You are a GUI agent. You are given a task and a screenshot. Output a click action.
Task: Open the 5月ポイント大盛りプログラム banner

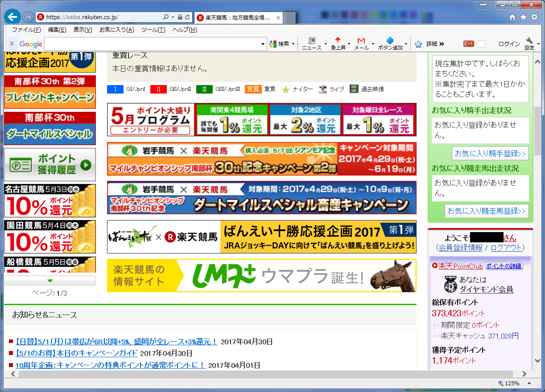coord(261,119)
